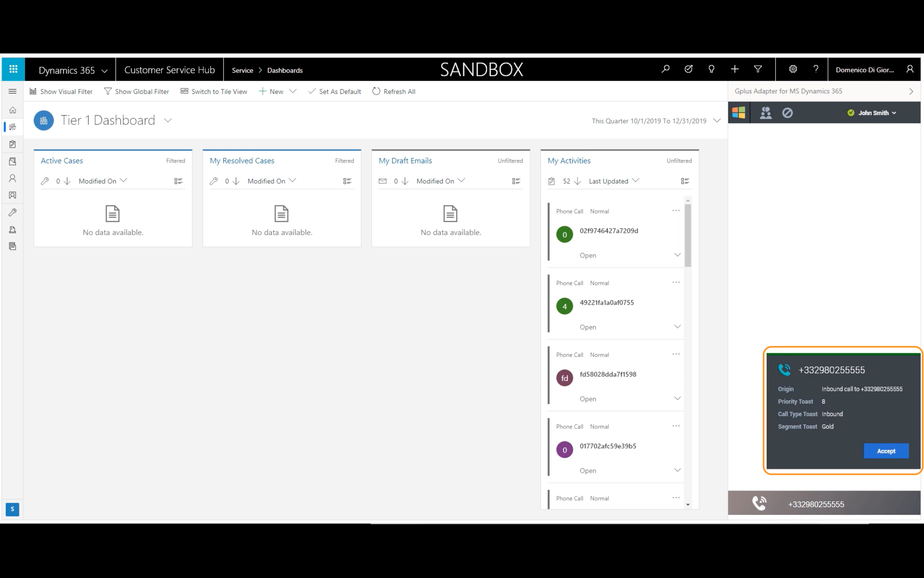Click the user profile icon
Viewport: 924px width, 578px height.
coord(910,69)
